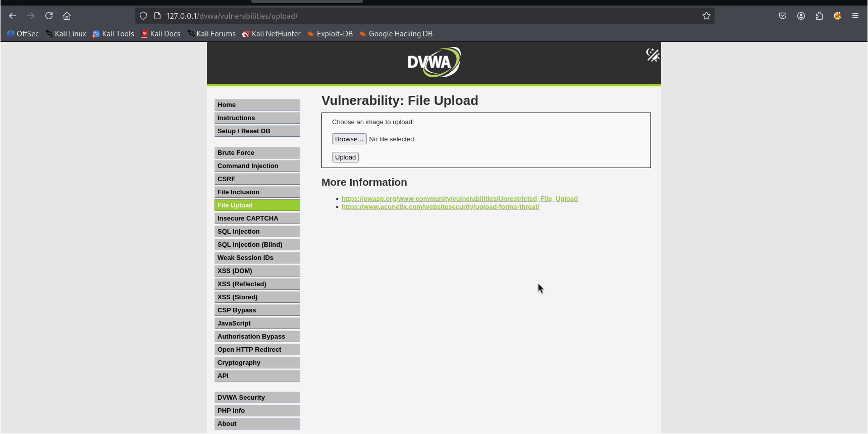The height and width of the screenshot is (434, 868).
Task: Open PHP Info page
Action: tap(257, 410)
